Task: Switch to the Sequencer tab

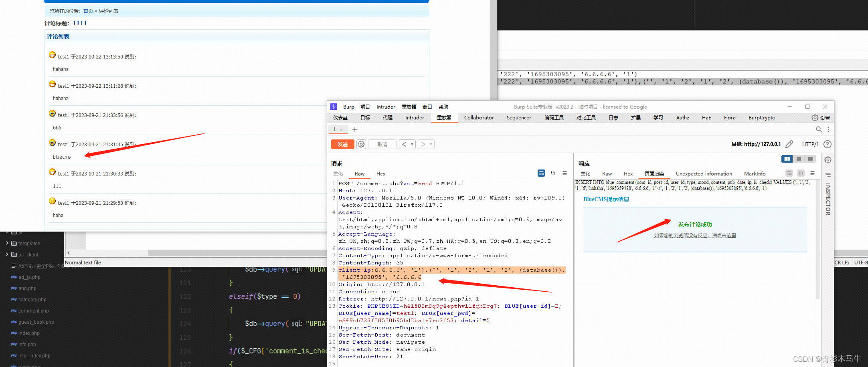Action: click(x=519, y=118)
